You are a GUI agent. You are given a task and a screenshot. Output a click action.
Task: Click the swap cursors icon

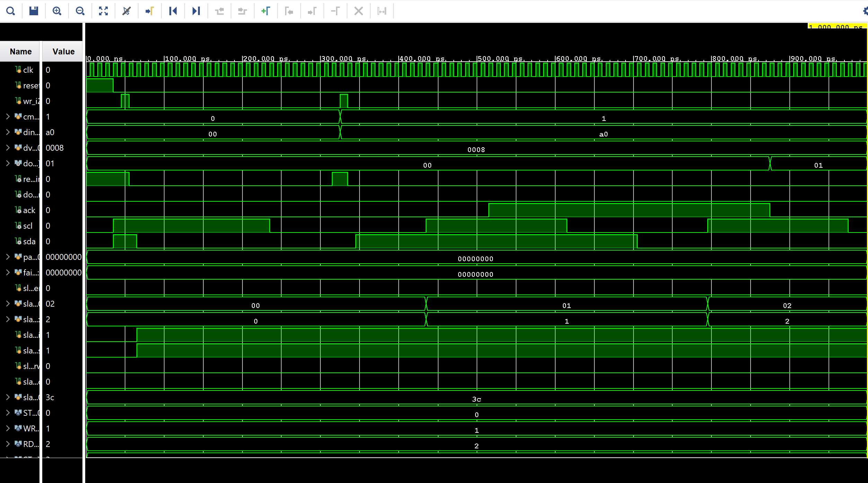click(335, 11)
